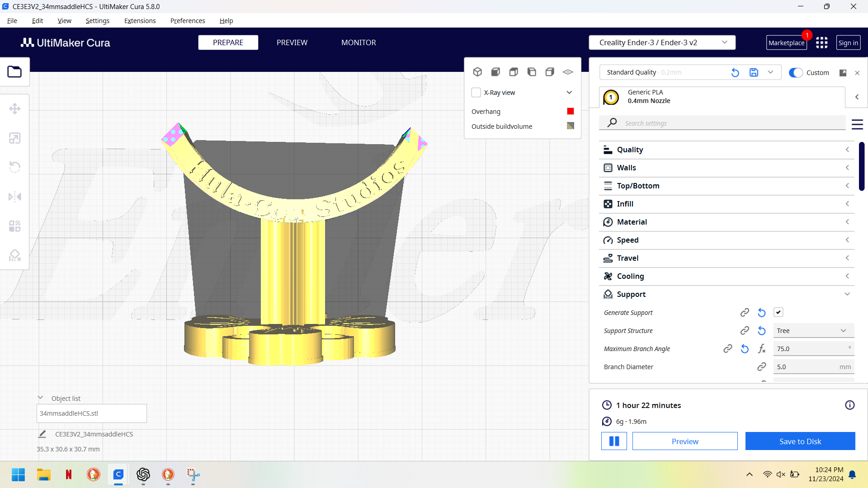Select the Rotate tool
Image resolution: width=868 pixels, height=488 pixels.
(14, 167)
